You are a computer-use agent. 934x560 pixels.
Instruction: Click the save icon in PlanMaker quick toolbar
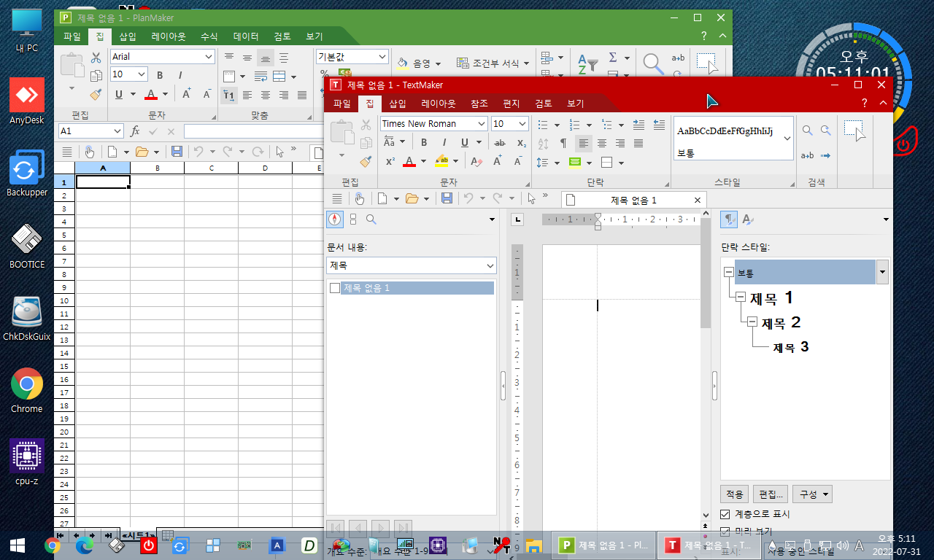coord(177,152)
